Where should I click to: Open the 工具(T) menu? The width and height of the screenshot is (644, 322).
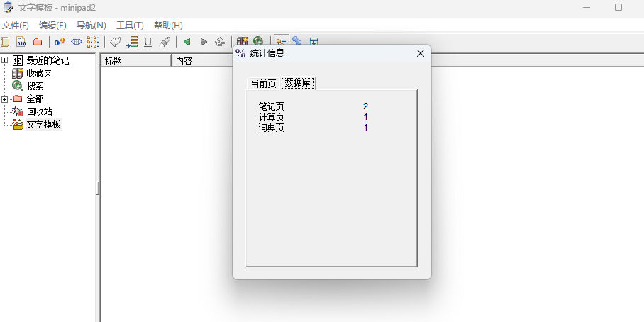click(x=130, y=26)
